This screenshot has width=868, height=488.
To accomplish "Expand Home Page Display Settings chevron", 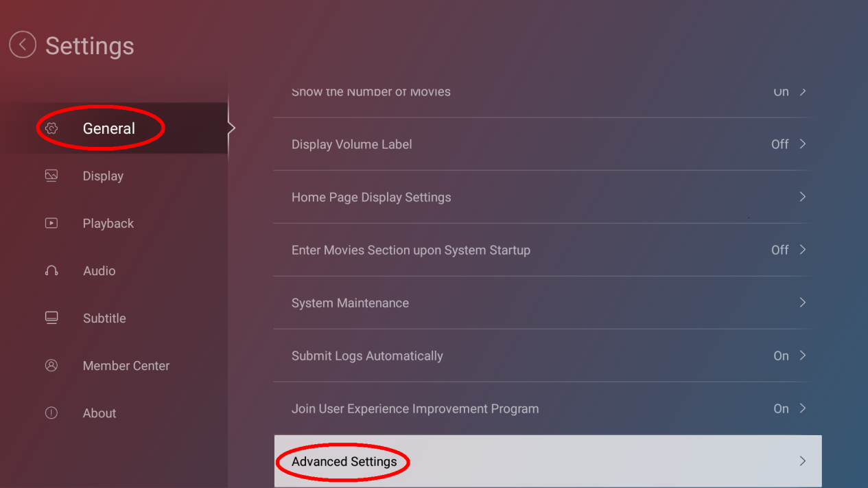I will (802, 197).
